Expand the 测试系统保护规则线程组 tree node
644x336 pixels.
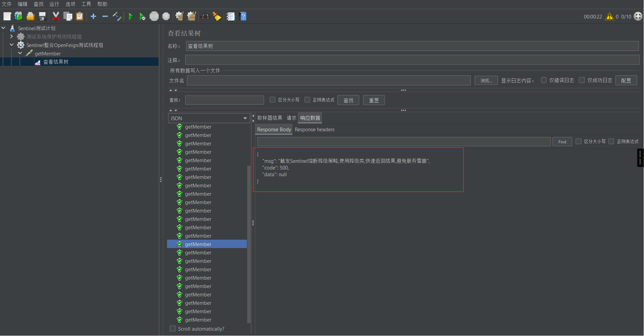(12, 37)
